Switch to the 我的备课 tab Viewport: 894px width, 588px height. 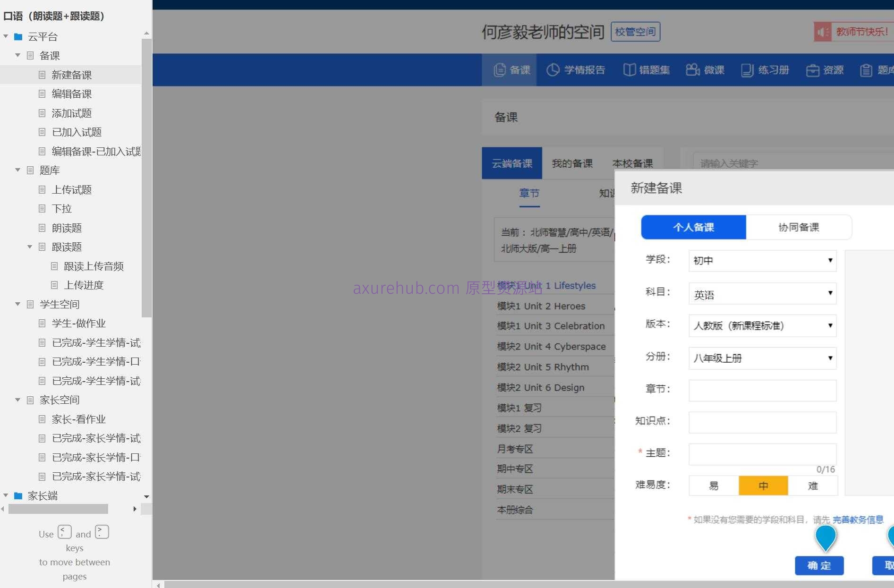pyautogui.click(x=572, y=163)
